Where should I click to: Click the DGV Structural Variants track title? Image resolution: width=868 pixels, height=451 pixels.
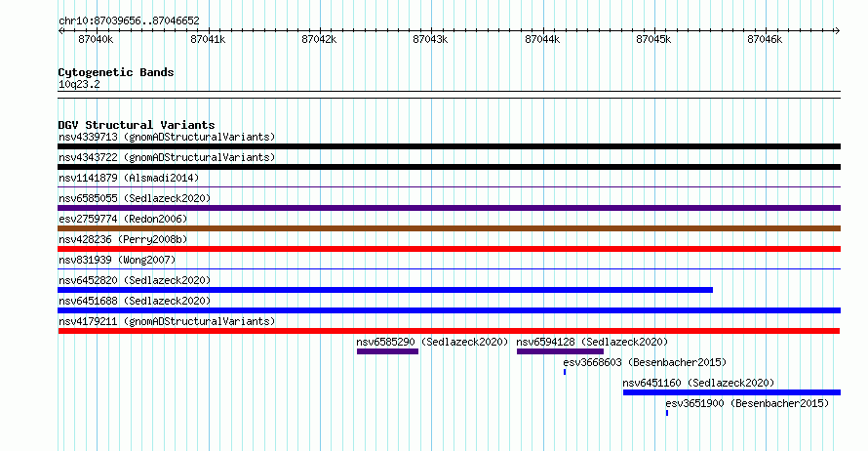(x=137, y=125)
